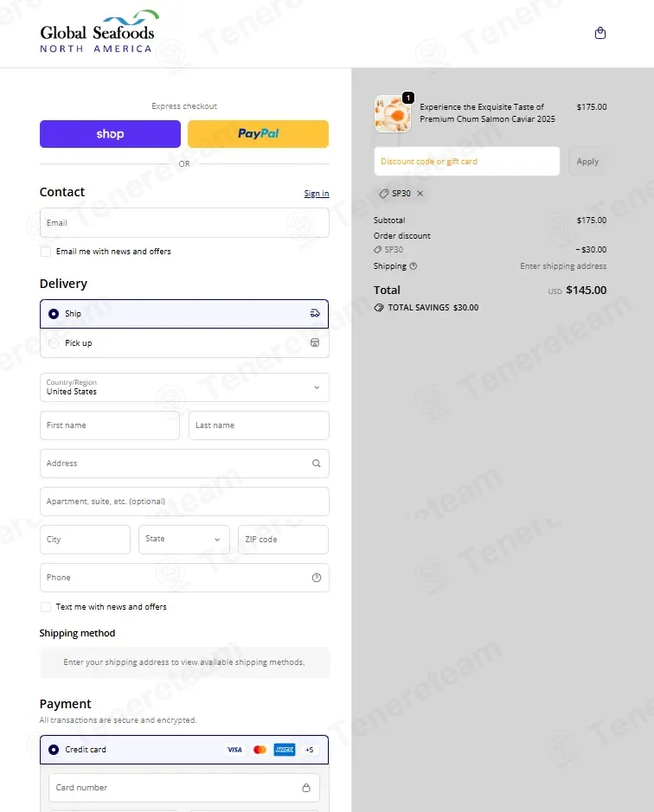
Task: Click the shipping info question mark icon
Action: click(x=413, y=266)
